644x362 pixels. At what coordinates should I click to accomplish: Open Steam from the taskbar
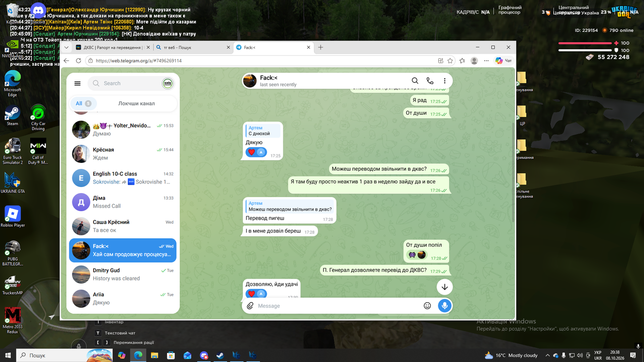coord(220,355)
